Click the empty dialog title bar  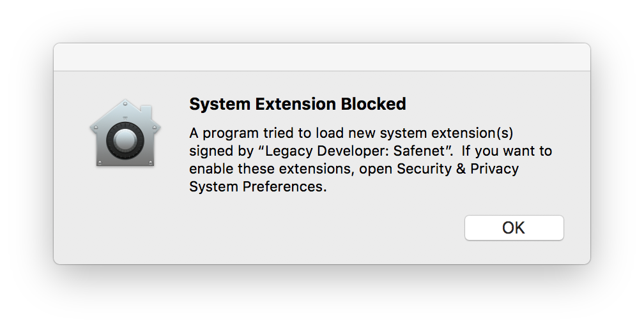coord(322,57)
